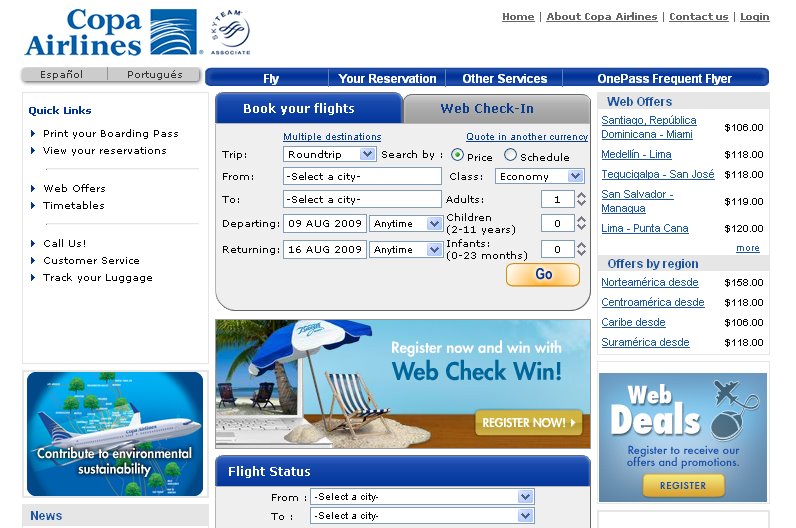Click the Departing date field 09 AUG 2009
Image resolution: width=796 pixels, height=528 pixels.
[324, 223]
